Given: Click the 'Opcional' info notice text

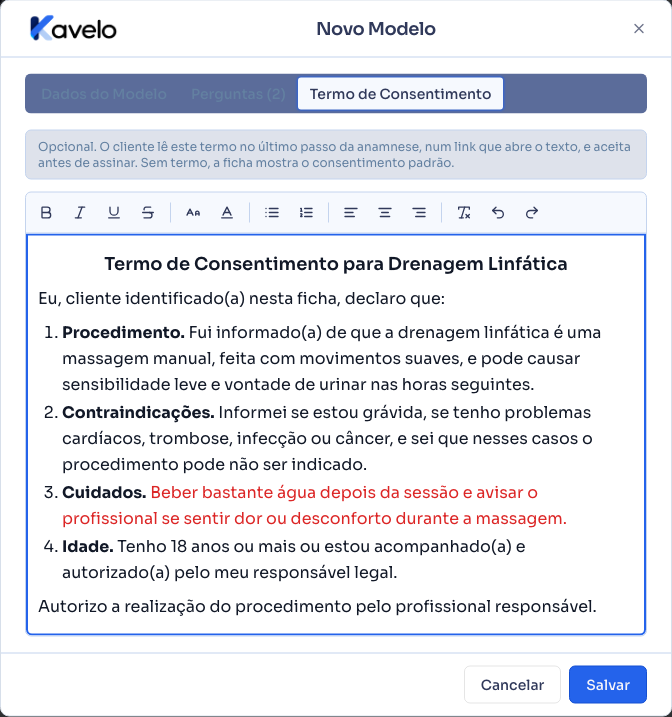Looking at the screenshot, I should (x=334, y=155).
